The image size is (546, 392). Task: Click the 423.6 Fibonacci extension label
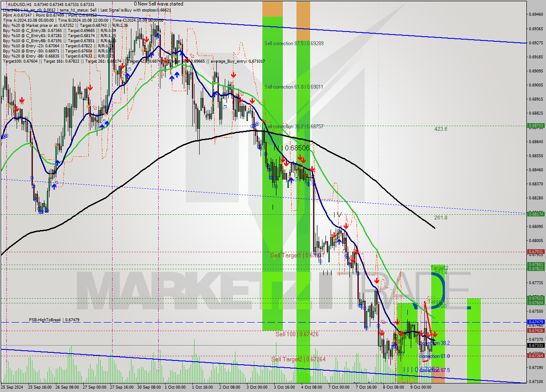tap(441, 129)
